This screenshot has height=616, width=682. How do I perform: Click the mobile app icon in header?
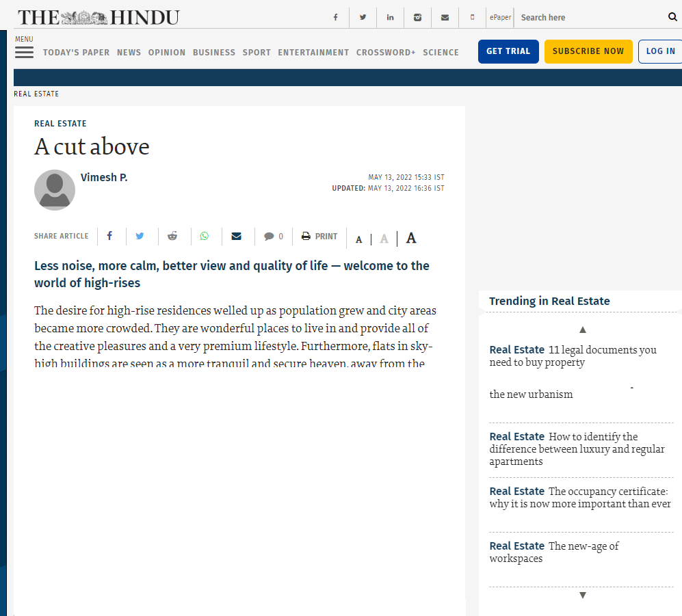tap(473, 17)
